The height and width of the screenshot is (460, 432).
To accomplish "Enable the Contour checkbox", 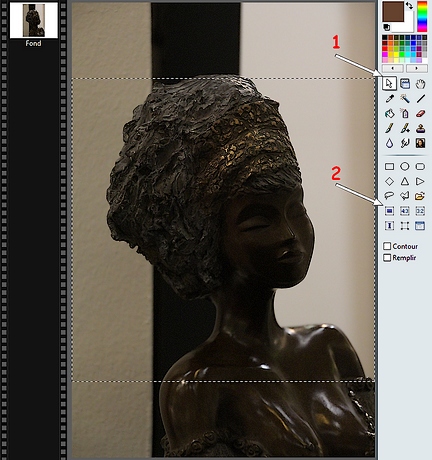I will point(387,246).
